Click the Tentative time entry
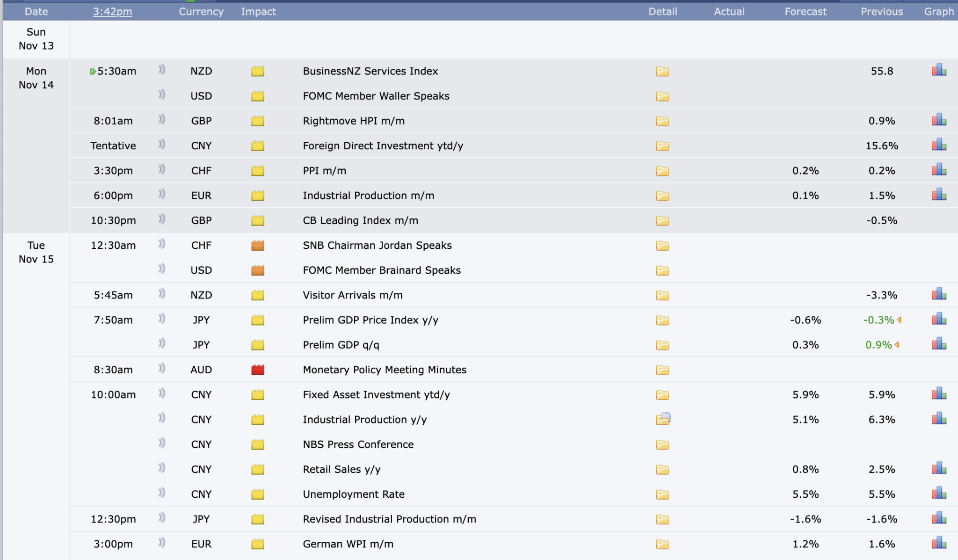The height and width of the screenshot is (560, 958). 113,146
